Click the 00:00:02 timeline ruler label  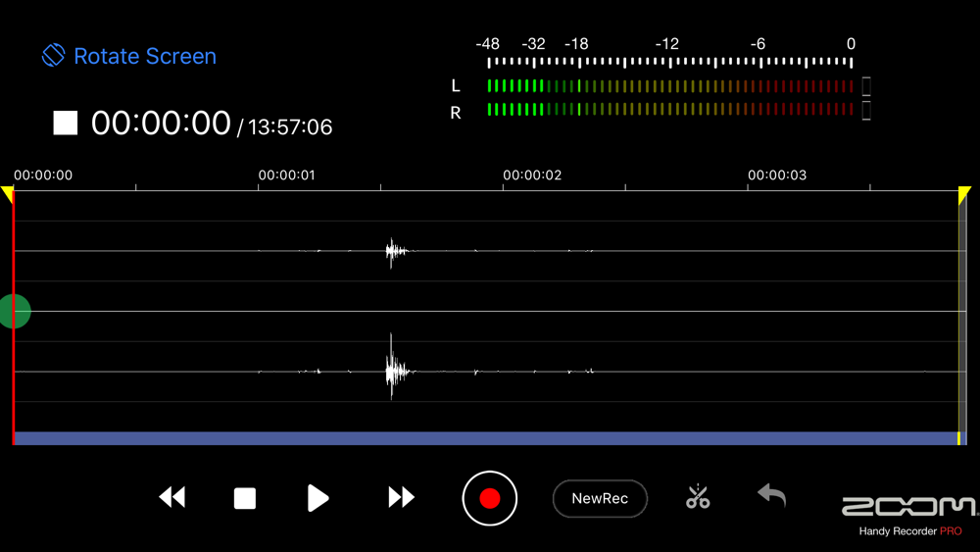tap(532, 176)
